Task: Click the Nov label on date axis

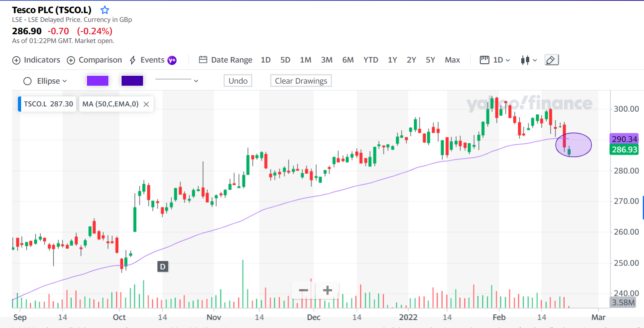Action: coord(214,317)
